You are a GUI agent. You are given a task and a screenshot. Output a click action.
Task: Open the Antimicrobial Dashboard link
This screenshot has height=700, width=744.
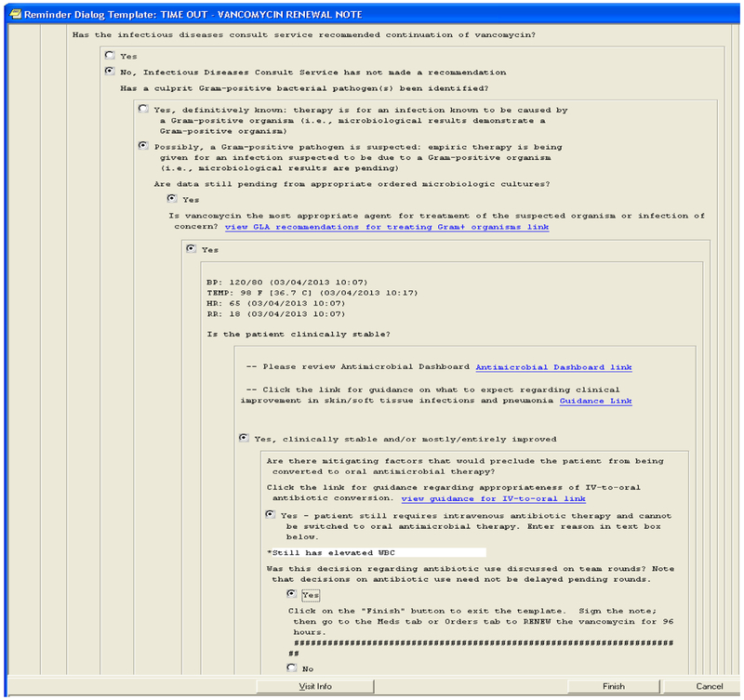click(x=541, y=367)
